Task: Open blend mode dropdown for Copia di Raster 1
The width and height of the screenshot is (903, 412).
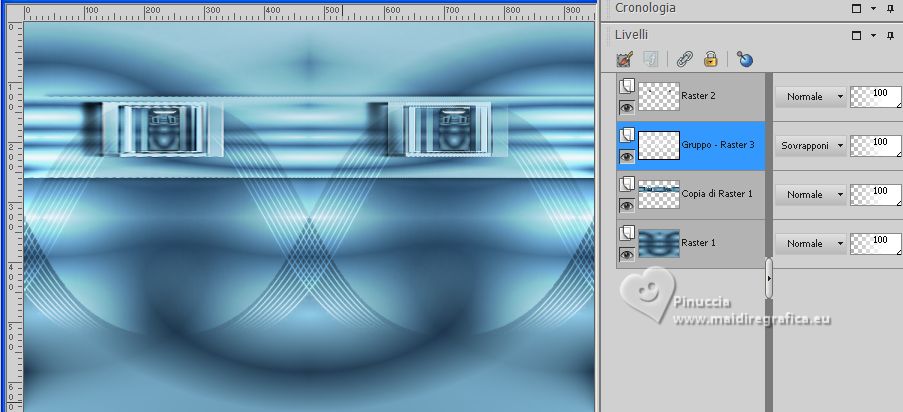Action: click(x=811, y=195)
